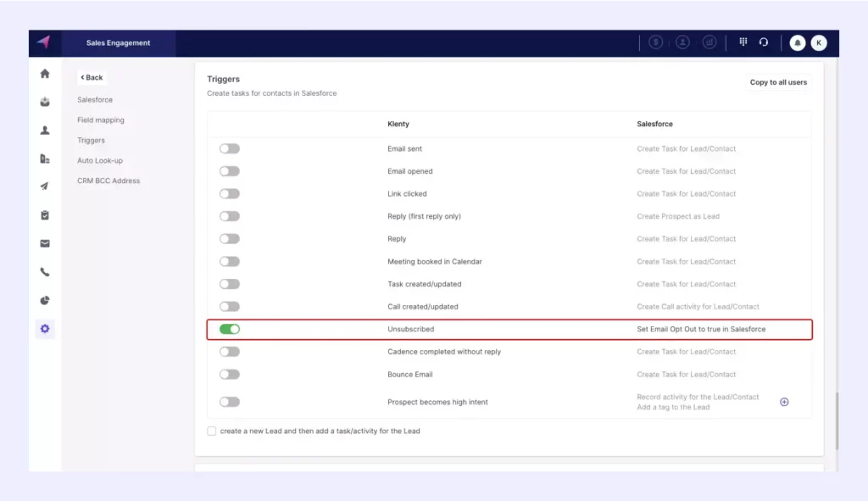Turn on Task created/updated toggle
This screenshot has width=868, height=501.
229,284
